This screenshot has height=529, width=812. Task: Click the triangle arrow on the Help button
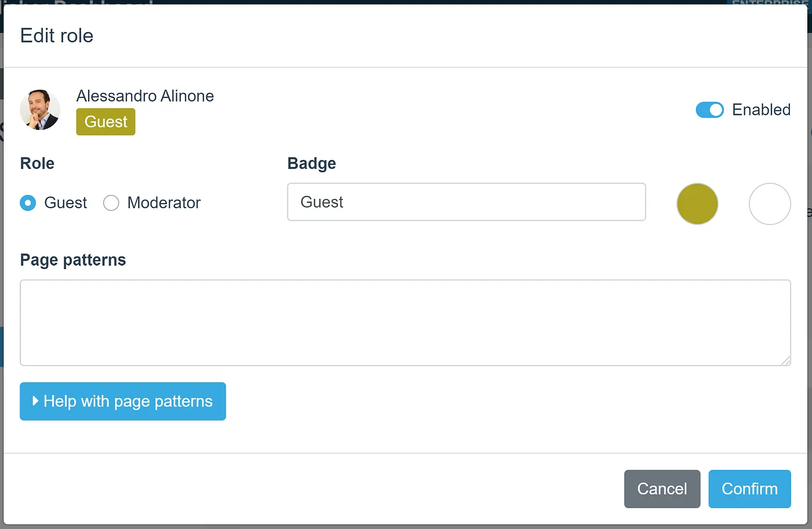35,401
